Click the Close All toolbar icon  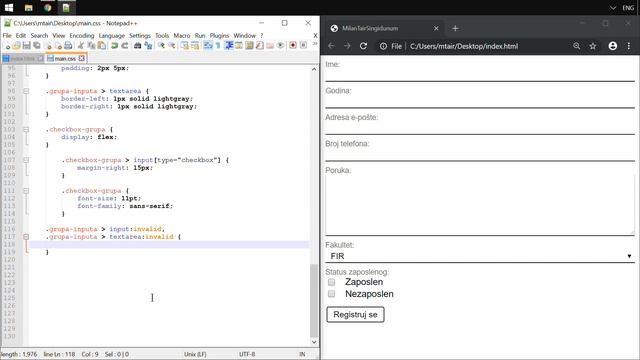point(58,45)
